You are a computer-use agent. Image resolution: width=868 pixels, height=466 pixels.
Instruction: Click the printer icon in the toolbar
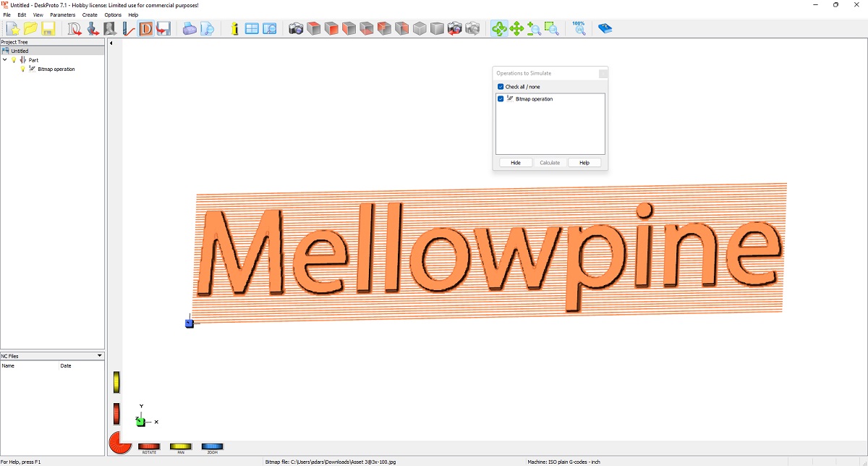[x=190, y=29]
